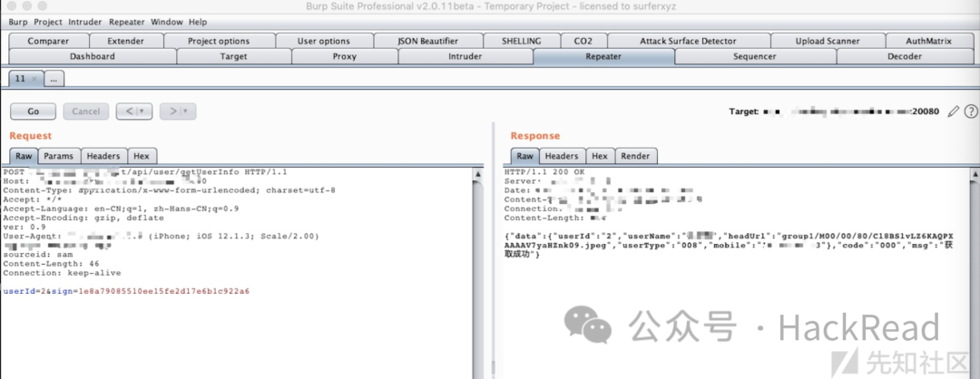This screenshot has height=379, width=980.
Task: Open the Upload Scanner tab
Action: click(828, 41)
